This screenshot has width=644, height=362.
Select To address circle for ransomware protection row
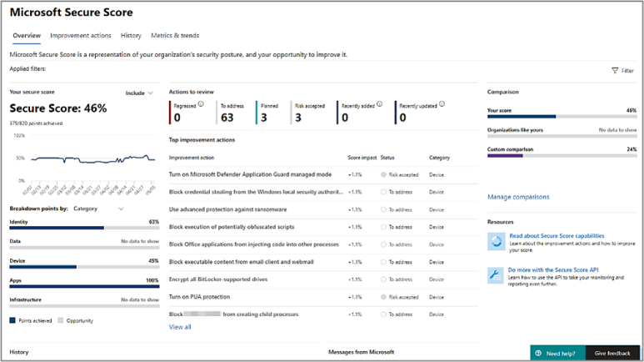pos(384,209)
